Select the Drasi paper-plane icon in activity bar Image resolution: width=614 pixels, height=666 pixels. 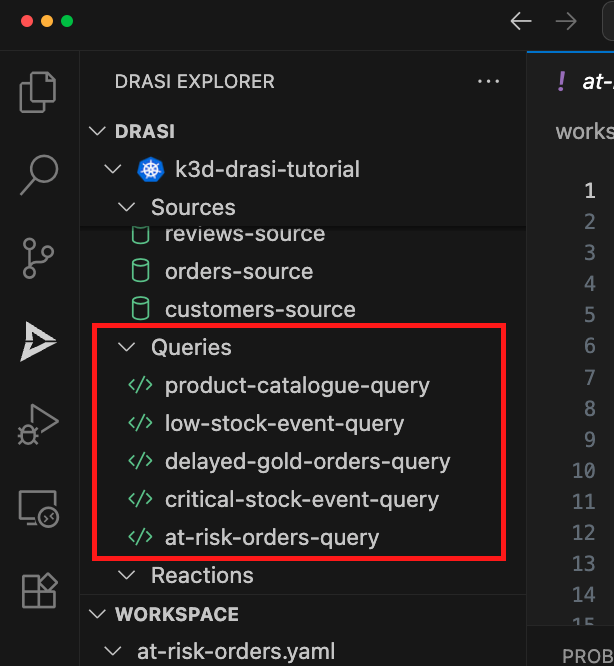[38, 342]
